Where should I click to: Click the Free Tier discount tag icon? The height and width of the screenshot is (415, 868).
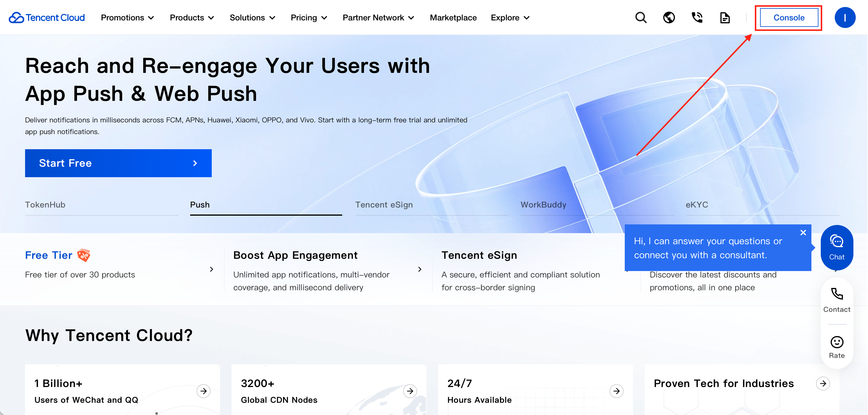point(84,255)
